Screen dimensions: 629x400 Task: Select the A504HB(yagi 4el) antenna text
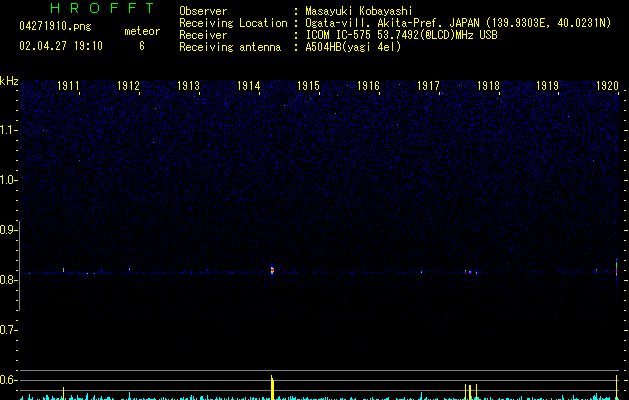click(353, 47)
